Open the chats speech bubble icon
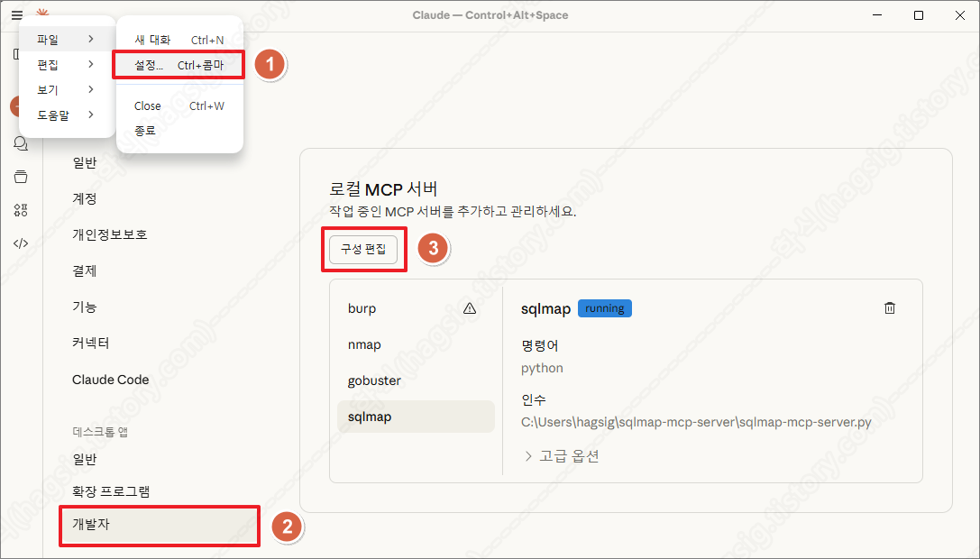This screenshot has height=559, width=980. [x=21, y=144]
